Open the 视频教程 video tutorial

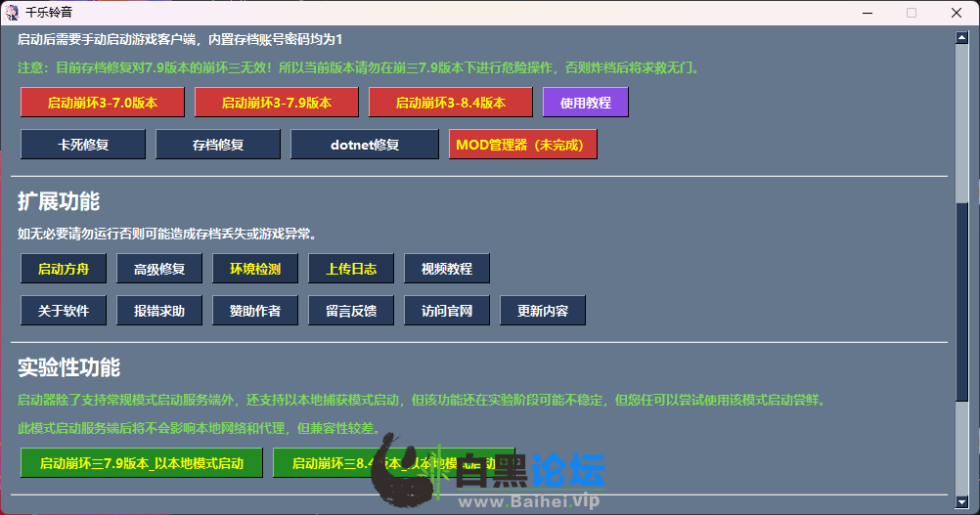(x=447, y=269)
